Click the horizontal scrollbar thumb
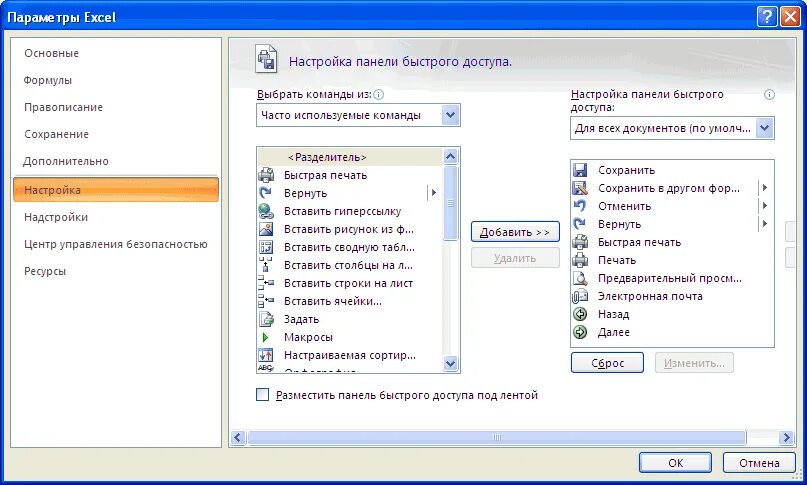This screenshot has height=485, width=807. pos(497,438)
